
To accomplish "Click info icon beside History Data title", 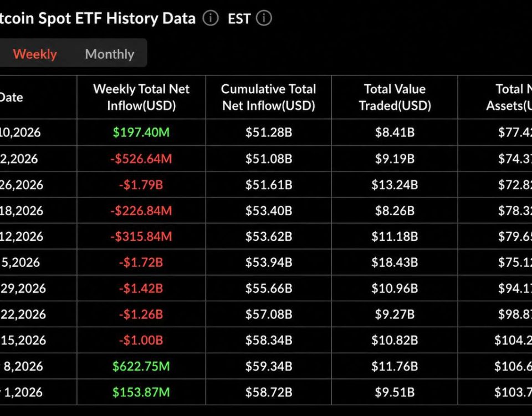I will (x=211, y=18).
